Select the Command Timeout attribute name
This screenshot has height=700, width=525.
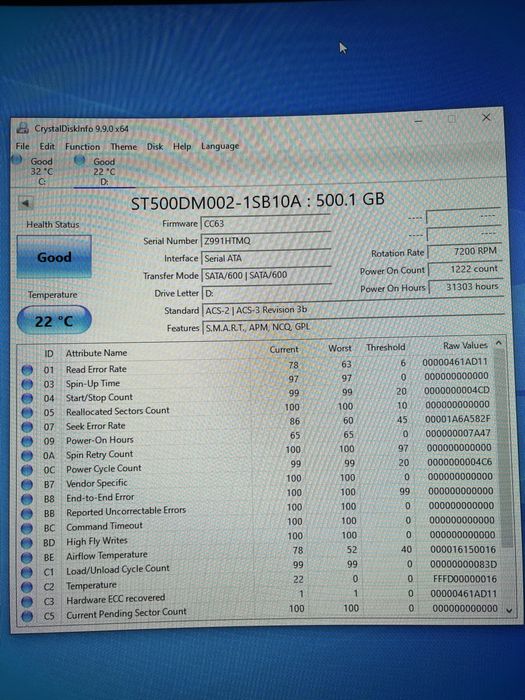104,526
